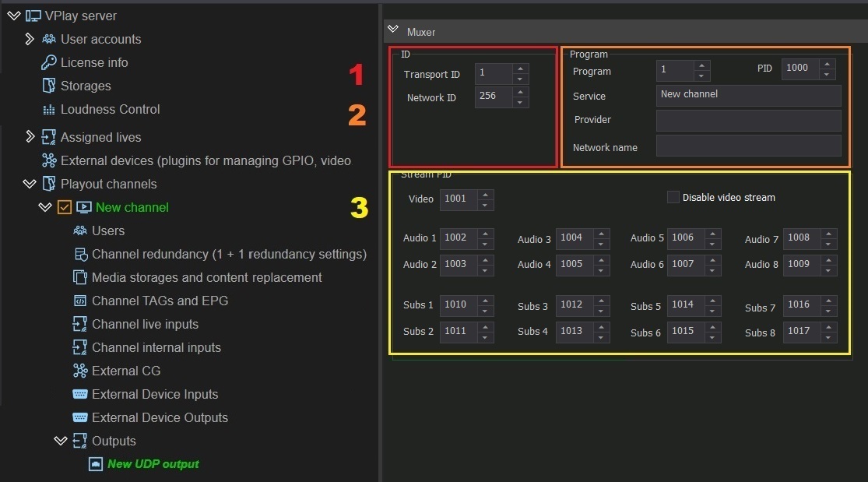868x482 pixels.
Task: Click the Users icon under New channel
Action: [x=80, y=230]
